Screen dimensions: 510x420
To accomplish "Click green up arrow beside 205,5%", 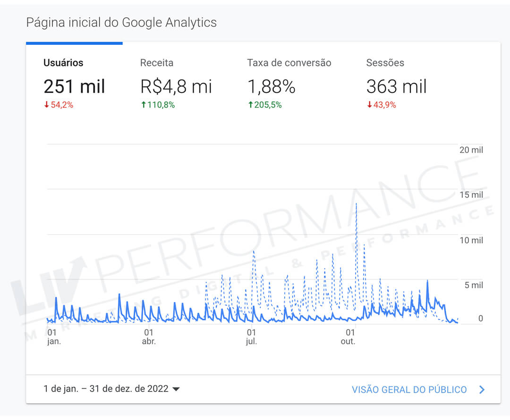I will 250,105.
